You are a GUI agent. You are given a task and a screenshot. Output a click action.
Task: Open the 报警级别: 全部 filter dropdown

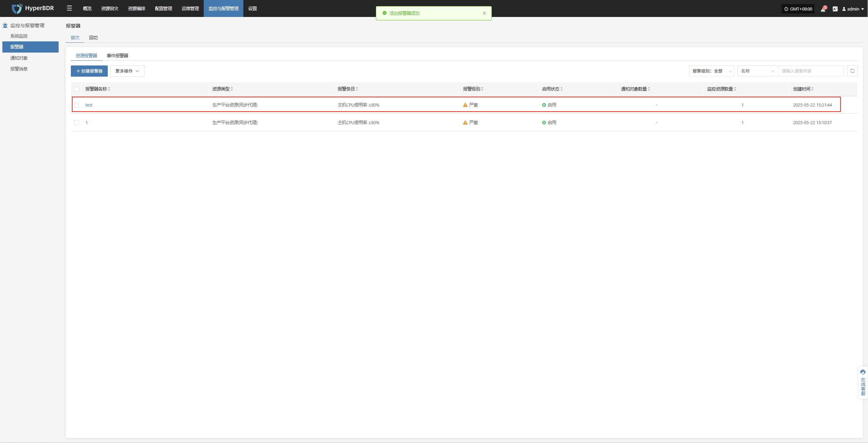(712, 71)
